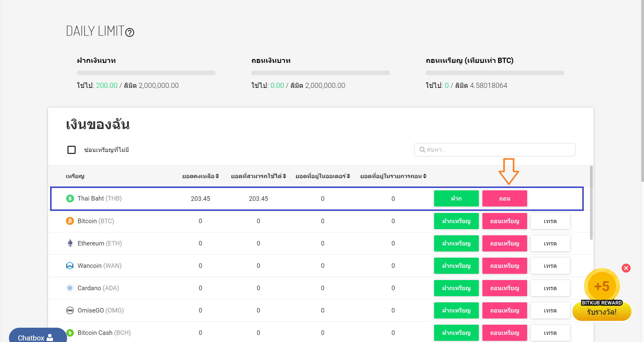Sort by ยอดที่อยู่ในรายการถอน column
This screenshot has width=644, height=342.
(x=393, y=176)
